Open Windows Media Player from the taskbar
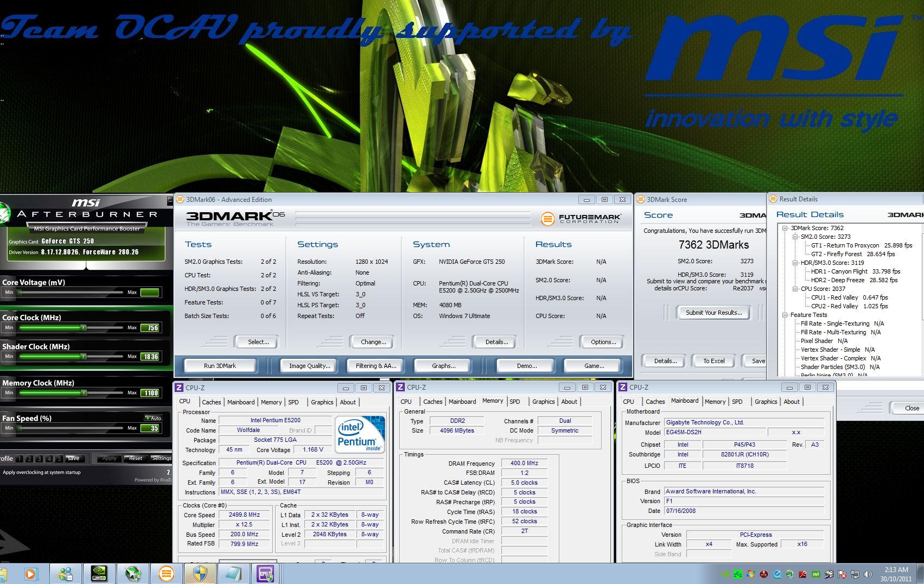This screenshot has height=584, width=924. pos(30,574)
